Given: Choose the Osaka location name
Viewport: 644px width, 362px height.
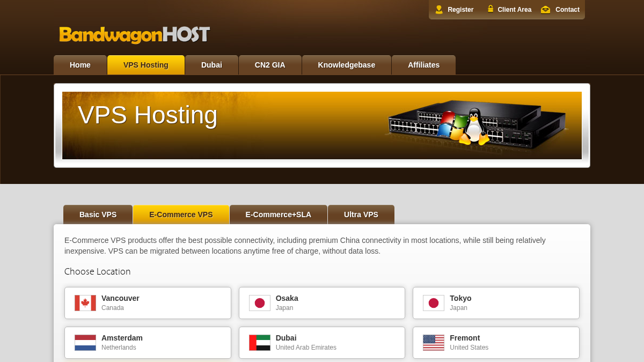Looking at the screenshot, I should tap(287, 298).
